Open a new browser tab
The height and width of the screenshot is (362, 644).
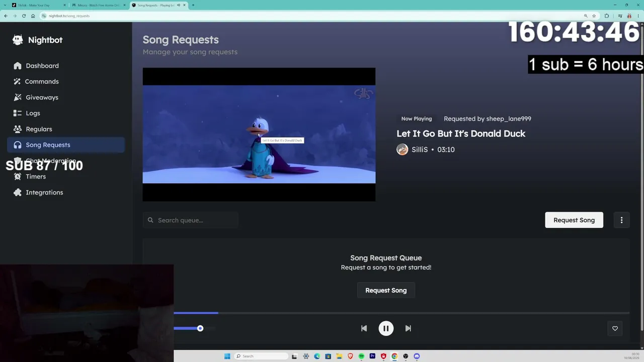pyautogui.click(x=193, y=5)
